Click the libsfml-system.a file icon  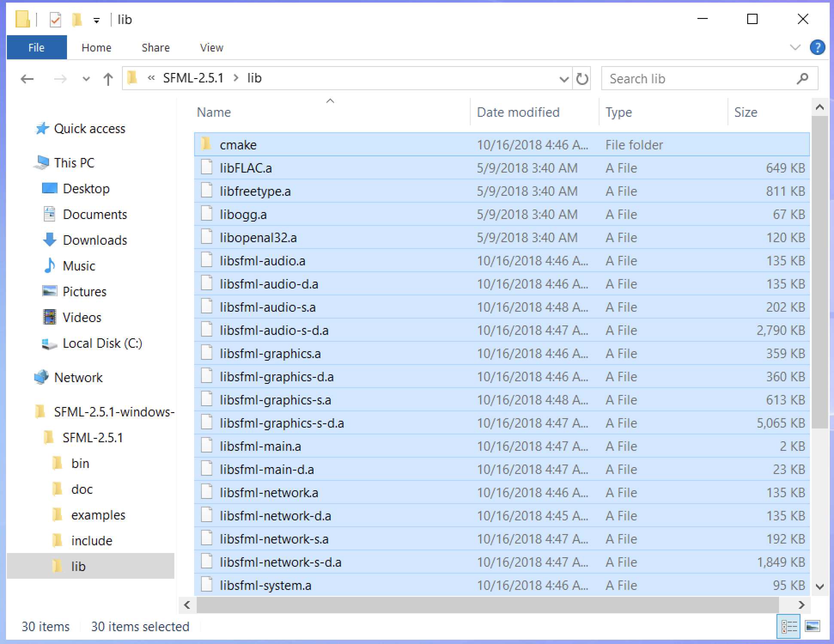(x=207, y=584)
